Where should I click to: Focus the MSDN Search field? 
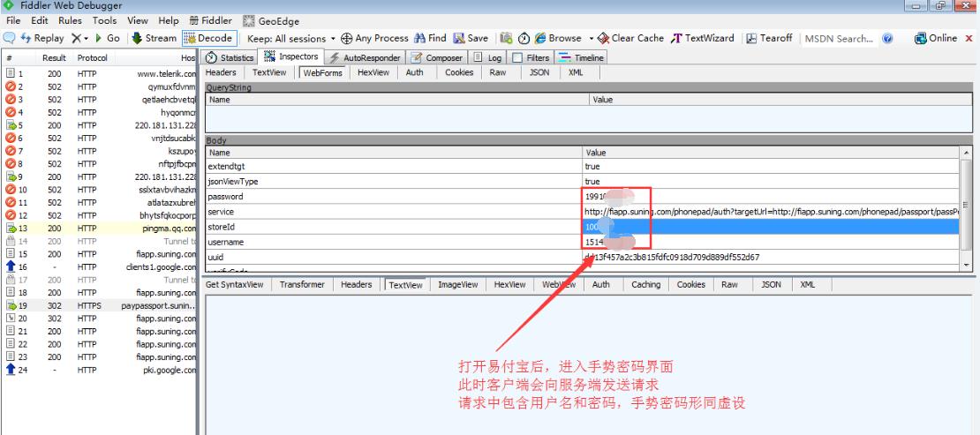coord(840,39)
